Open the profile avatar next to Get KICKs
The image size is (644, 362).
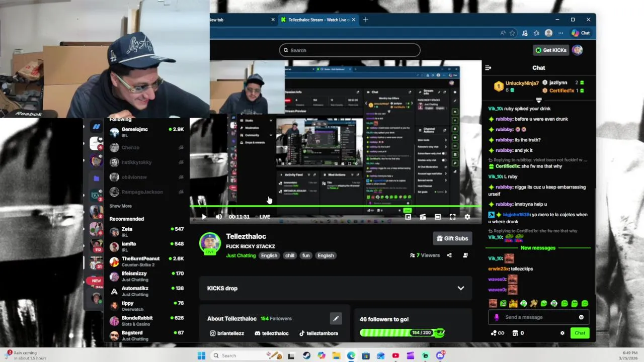point(577,50)
